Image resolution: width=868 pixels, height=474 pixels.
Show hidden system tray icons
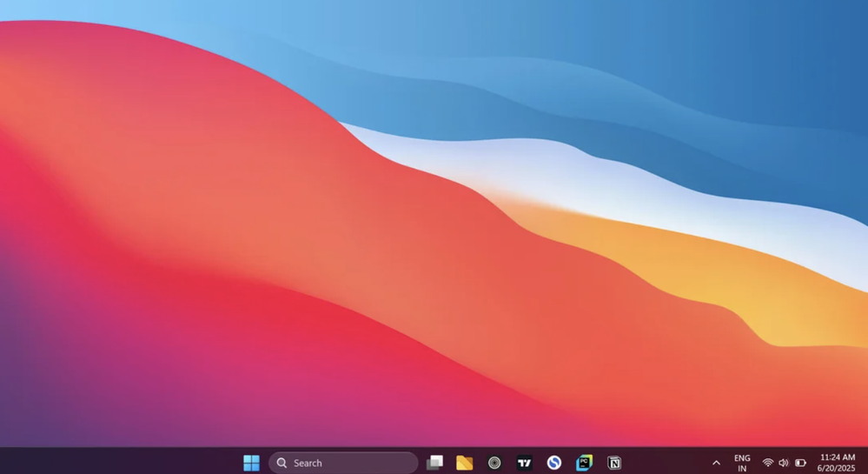click(x=716, y=463)
